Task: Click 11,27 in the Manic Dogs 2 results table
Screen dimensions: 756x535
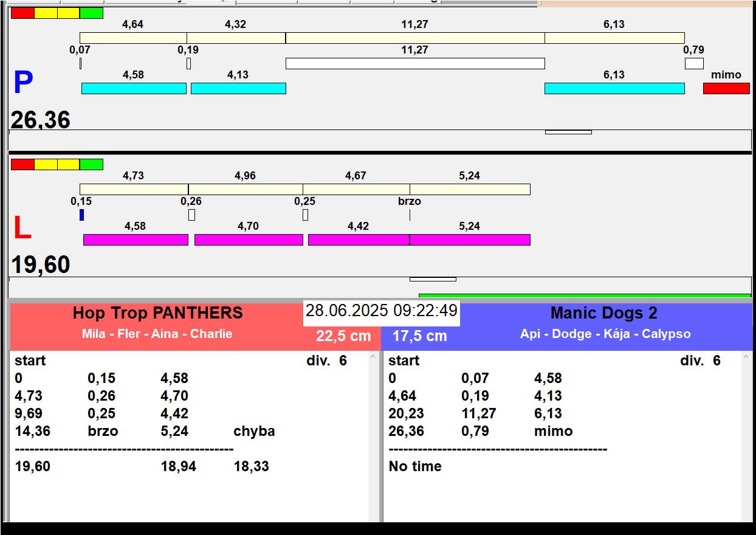Action: (478, 413)
